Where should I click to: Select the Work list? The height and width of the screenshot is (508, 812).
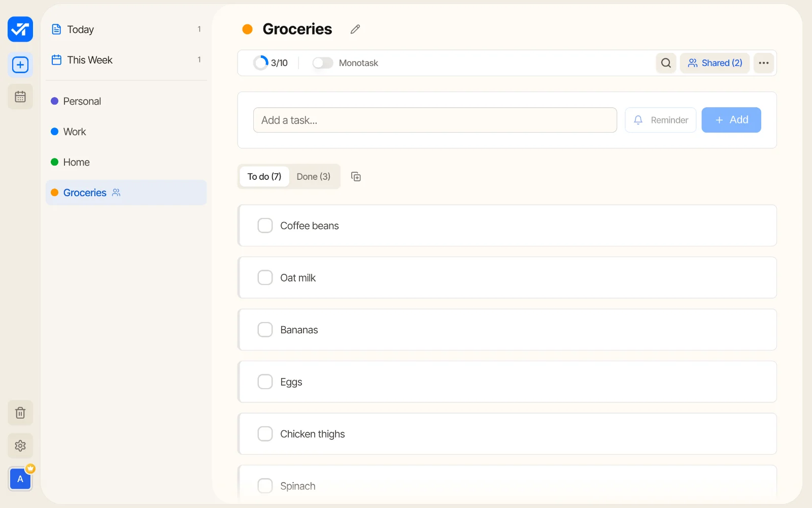[x=126, y=132]
